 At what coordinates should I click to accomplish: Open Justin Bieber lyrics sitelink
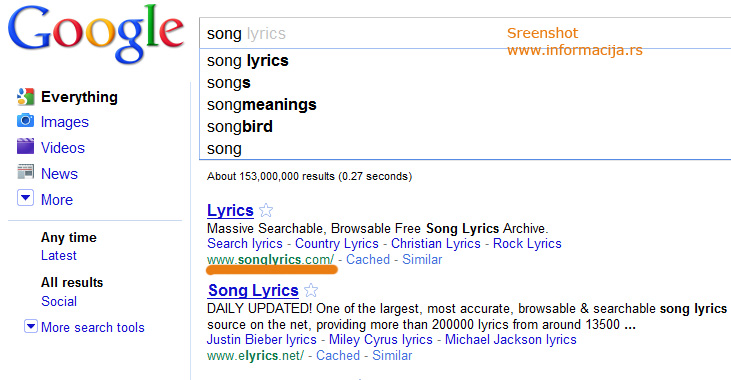point(262,339)
